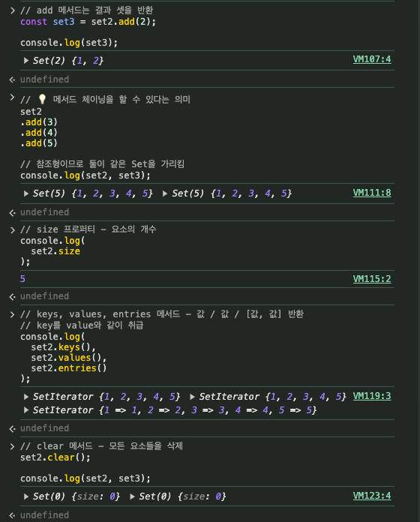
Task: Click the line const set3 = set2.add(2);
Action: [x=88, y=22]
